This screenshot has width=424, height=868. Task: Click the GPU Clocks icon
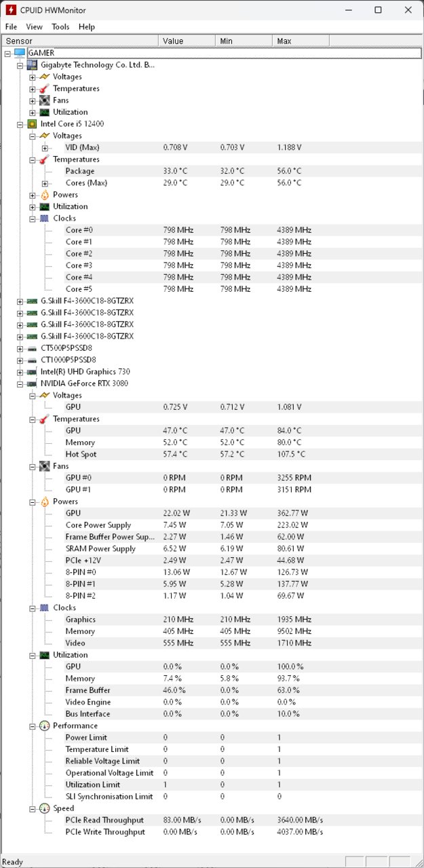coord(44,608)
